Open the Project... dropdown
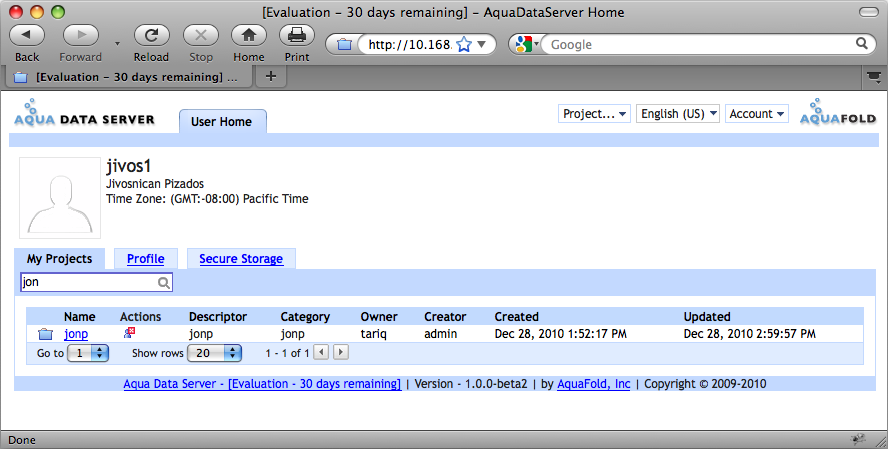Image resolution: width=888 pixels, height=449 pixels. 594,114
